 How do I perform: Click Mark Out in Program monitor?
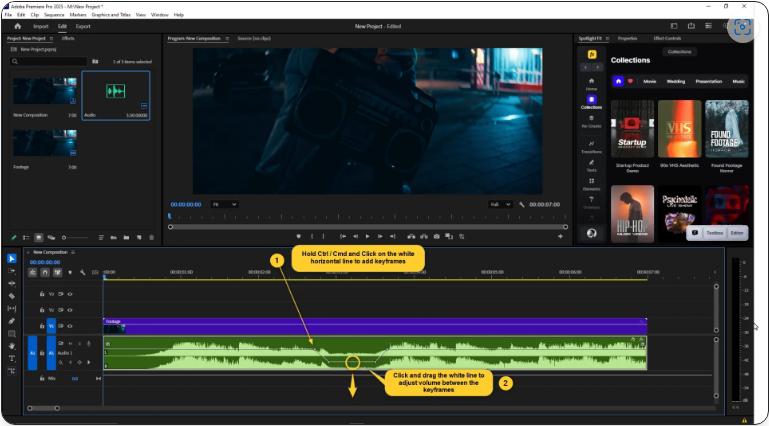[323, 236]
